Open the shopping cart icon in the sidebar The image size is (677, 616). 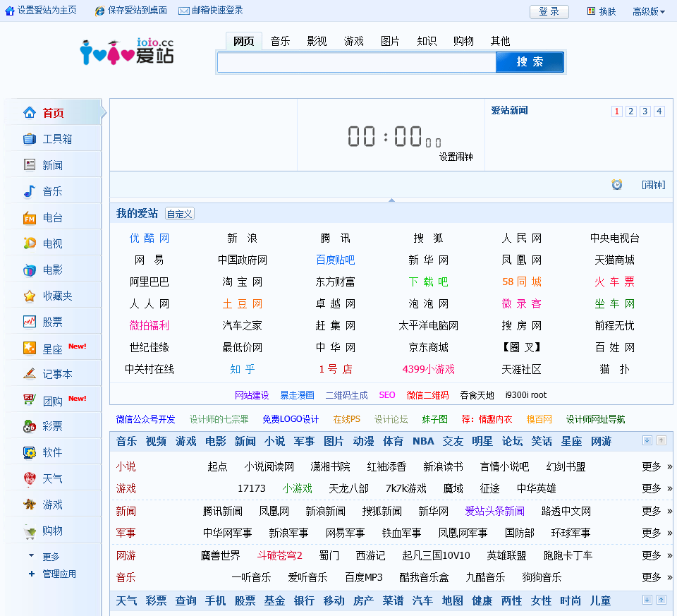[30, 531]
